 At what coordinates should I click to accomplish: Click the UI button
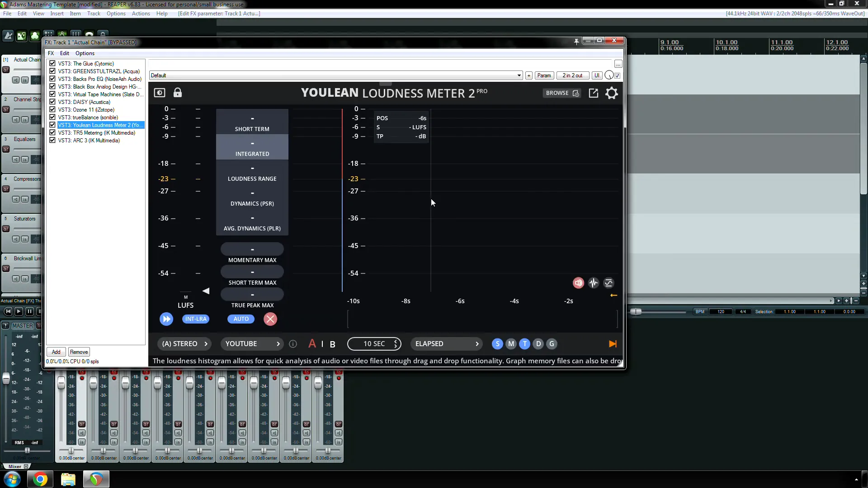click(x=597, y=75)
